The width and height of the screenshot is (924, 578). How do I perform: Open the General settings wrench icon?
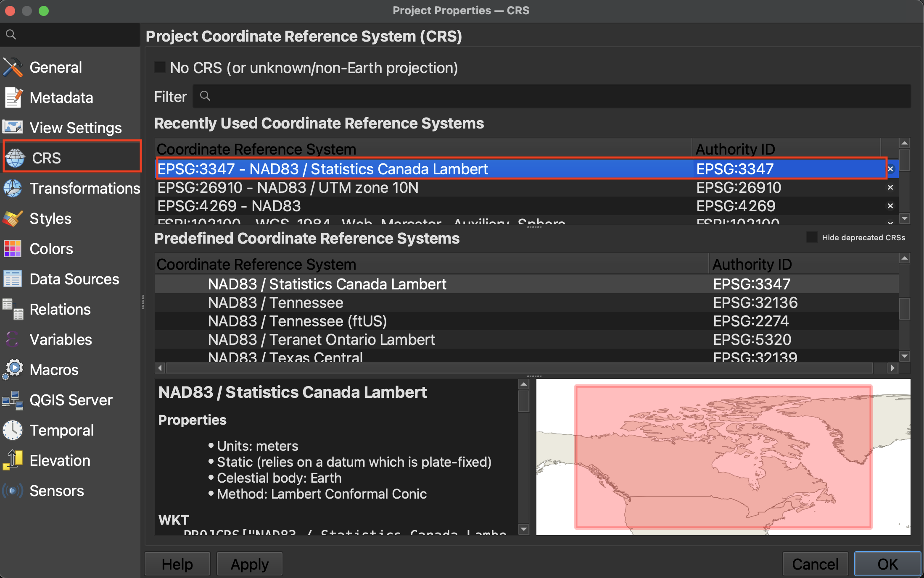pos(13,67)
